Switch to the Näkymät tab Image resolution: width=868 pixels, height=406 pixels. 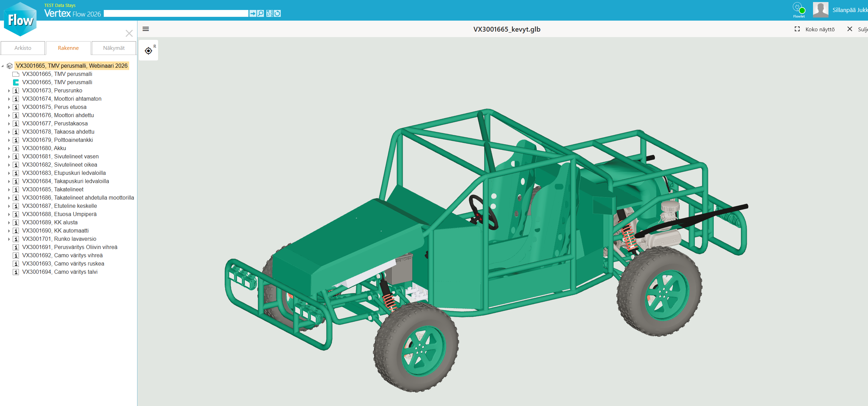tap(114, 48)
